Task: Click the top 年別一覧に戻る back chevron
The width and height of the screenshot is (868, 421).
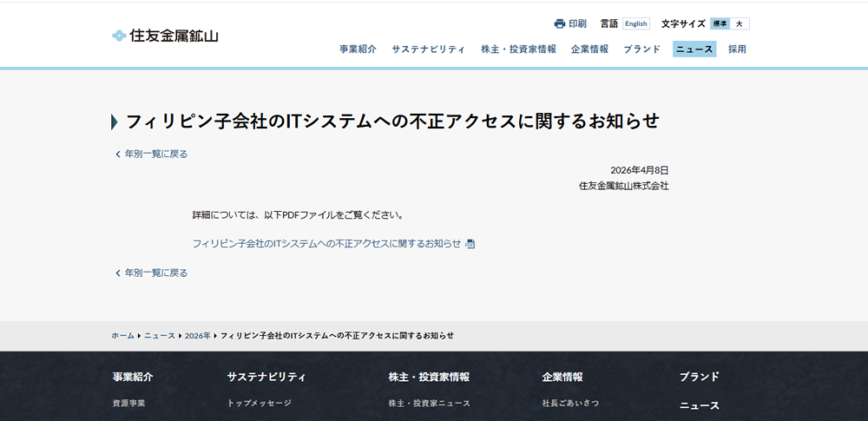Action: point(118,155)
